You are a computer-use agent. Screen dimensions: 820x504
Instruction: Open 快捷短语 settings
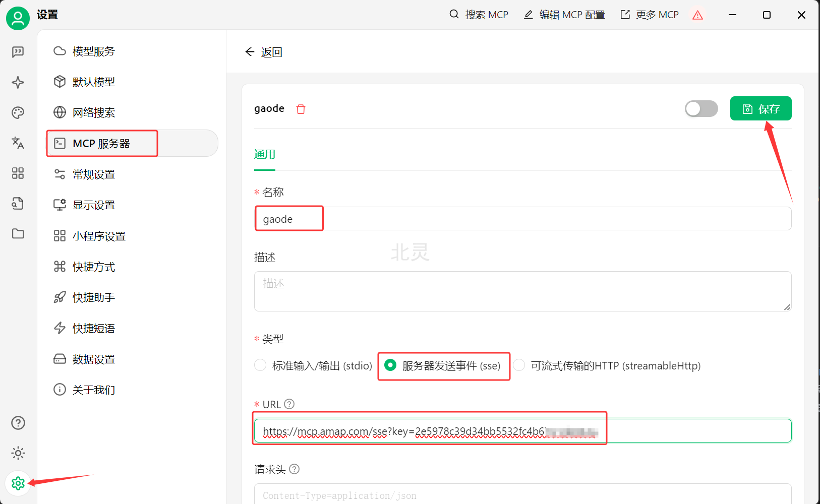132,328
